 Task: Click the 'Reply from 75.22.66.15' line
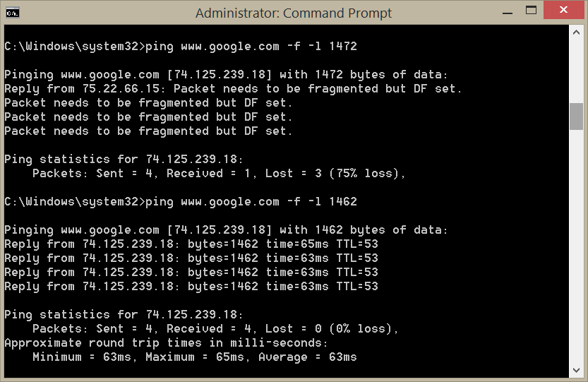233,89
